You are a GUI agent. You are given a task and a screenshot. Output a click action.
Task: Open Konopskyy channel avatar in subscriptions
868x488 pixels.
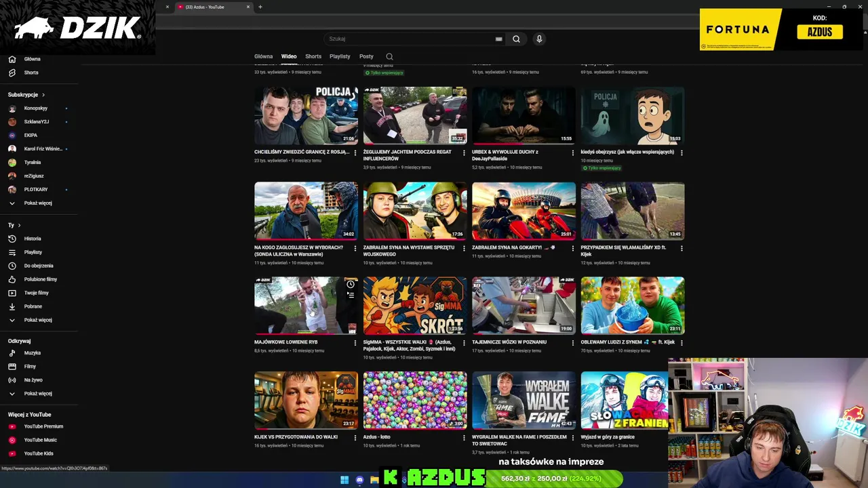pyautogui.click(x=12, y=108)
